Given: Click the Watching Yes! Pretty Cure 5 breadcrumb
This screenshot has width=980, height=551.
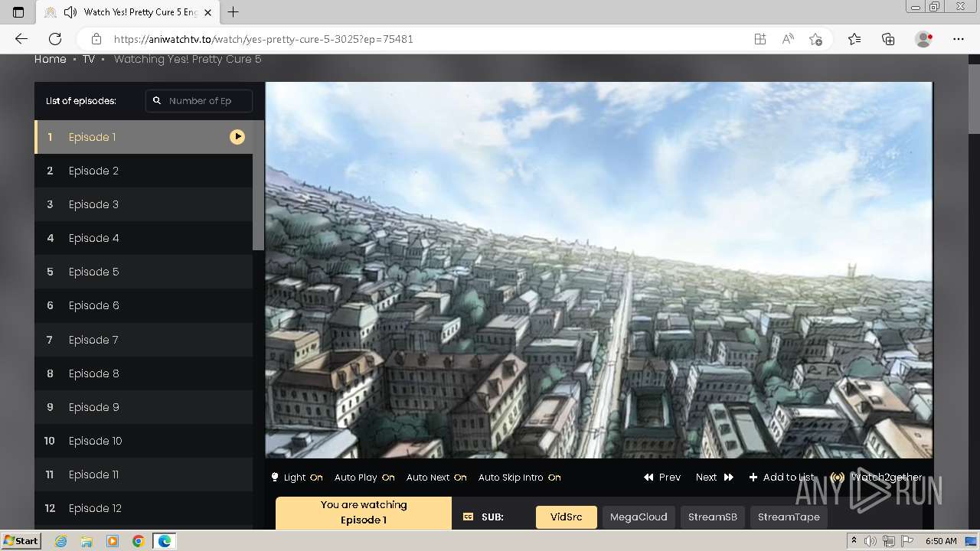Looking at the screenshot, I should coord(188,59).
